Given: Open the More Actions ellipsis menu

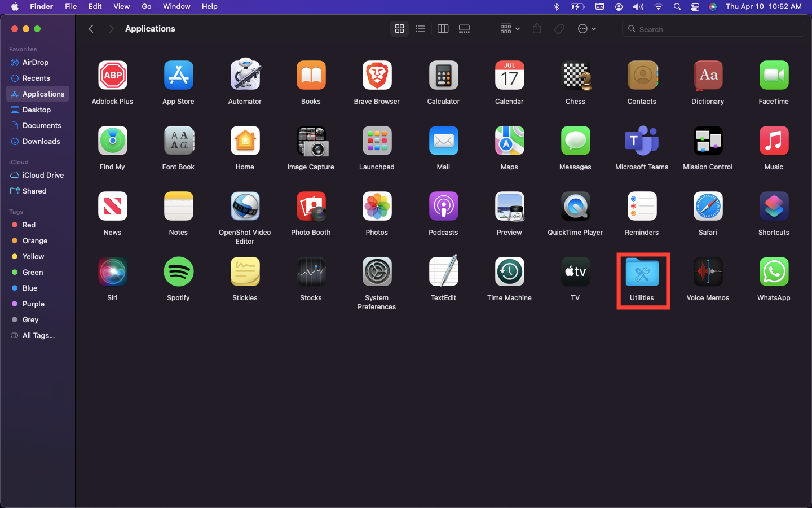Looking at the screenshot, I should click(586, 29).
